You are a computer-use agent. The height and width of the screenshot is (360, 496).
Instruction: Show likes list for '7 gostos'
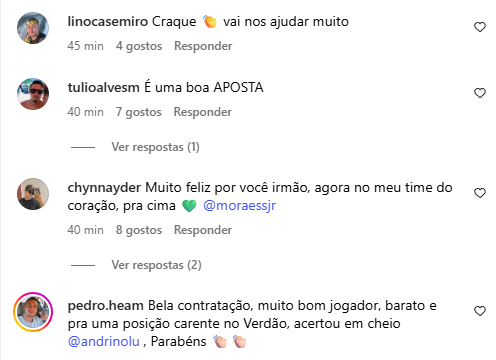[x=139, y=112]
